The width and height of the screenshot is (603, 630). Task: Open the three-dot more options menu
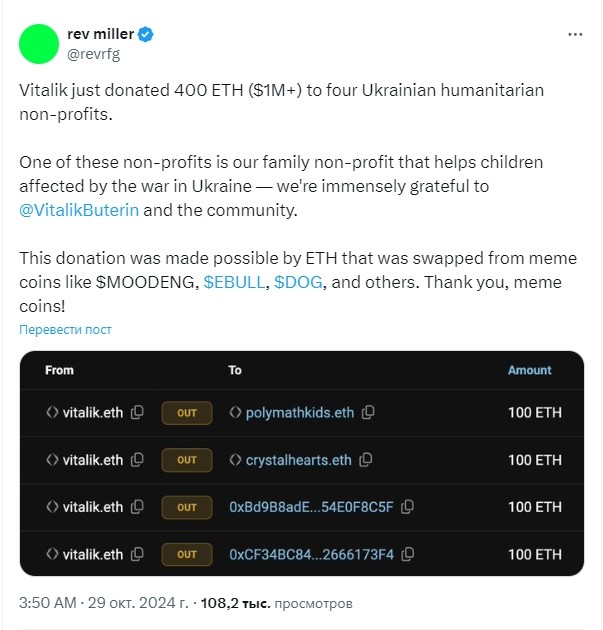[575, 35]
